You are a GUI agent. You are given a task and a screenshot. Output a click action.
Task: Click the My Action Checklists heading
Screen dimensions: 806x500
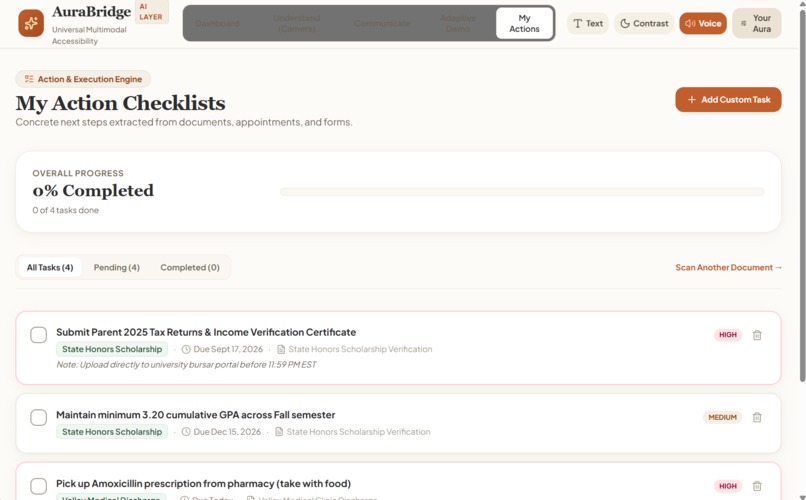point(120,103)
